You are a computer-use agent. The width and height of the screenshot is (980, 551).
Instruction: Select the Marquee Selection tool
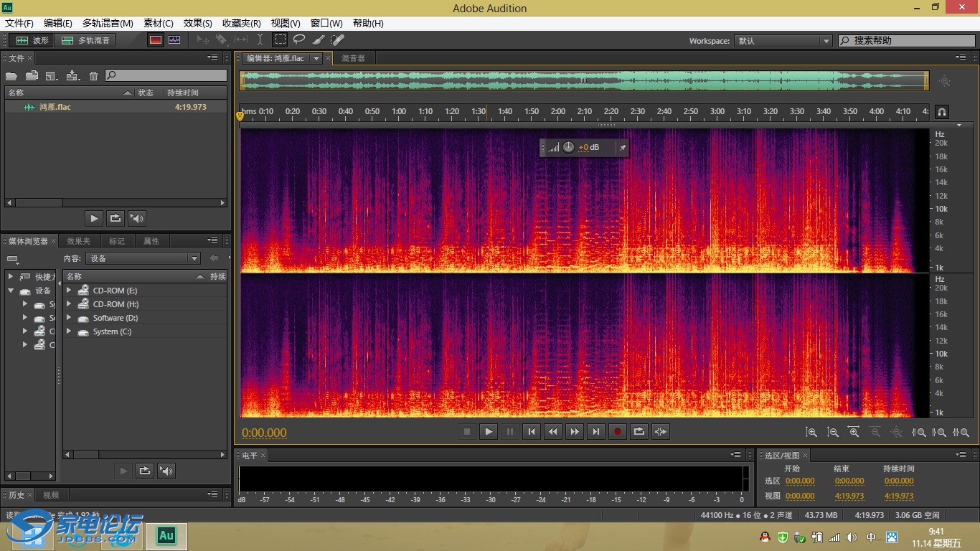(280, 40)
